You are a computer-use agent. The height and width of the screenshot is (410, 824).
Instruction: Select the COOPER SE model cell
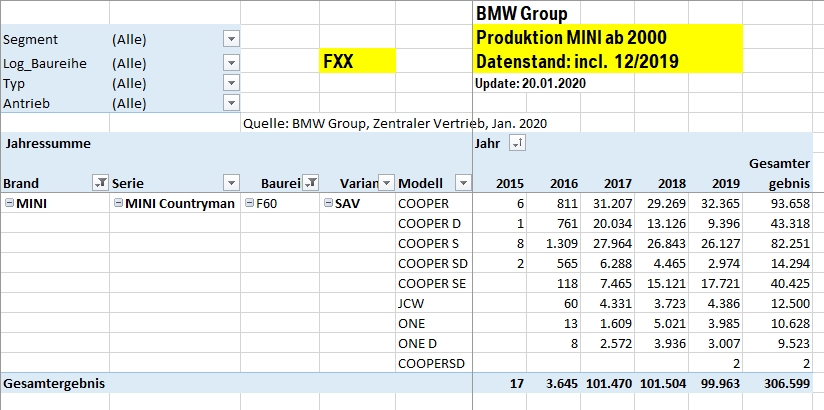click(434, 283)
